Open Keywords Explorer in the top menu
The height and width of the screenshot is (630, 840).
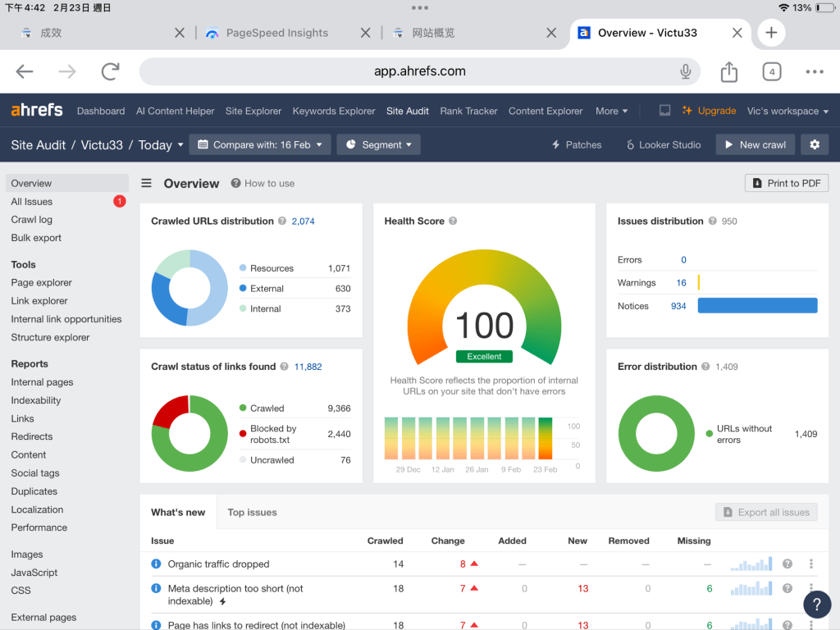tap(333, 111)
